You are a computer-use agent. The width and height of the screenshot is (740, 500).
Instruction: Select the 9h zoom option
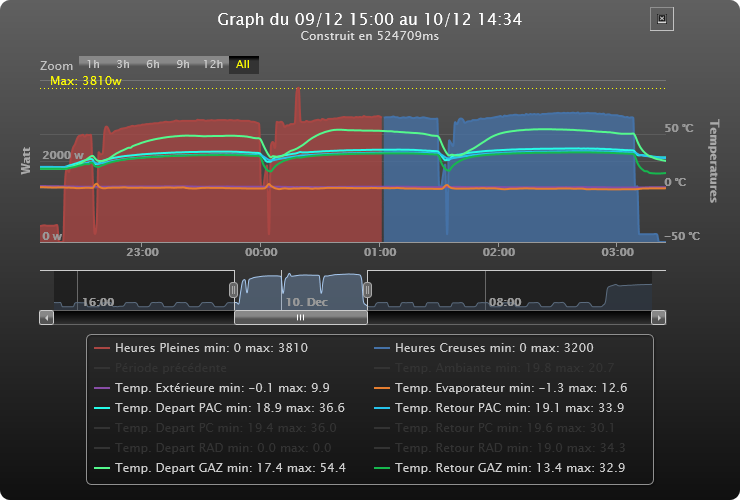pos(183,64)
